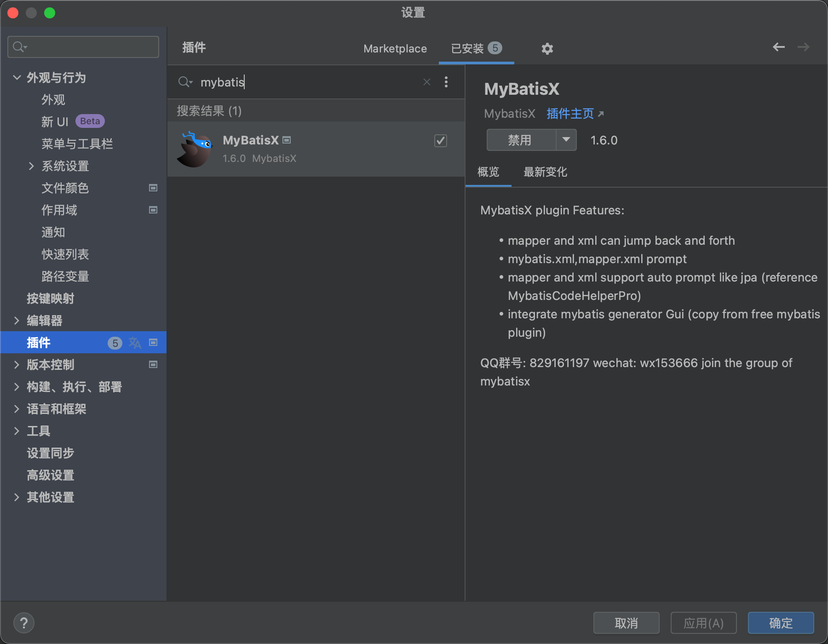This screenshot has width=828, height=644.
Task: Open the 禁用 dropdown arrow
Action: (566, 140)
